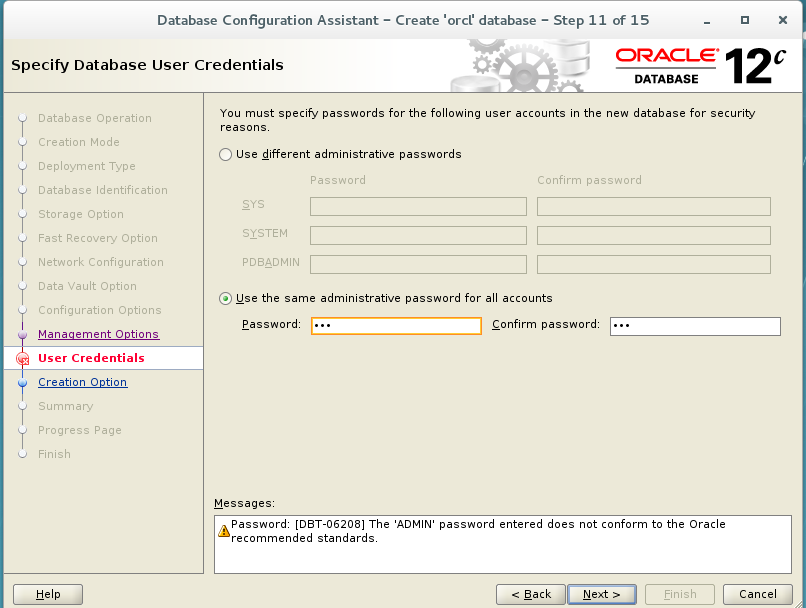Screen dimensions: 806x608
Task: Click the Oracle Database 12c logo
Action: [701, 66]
